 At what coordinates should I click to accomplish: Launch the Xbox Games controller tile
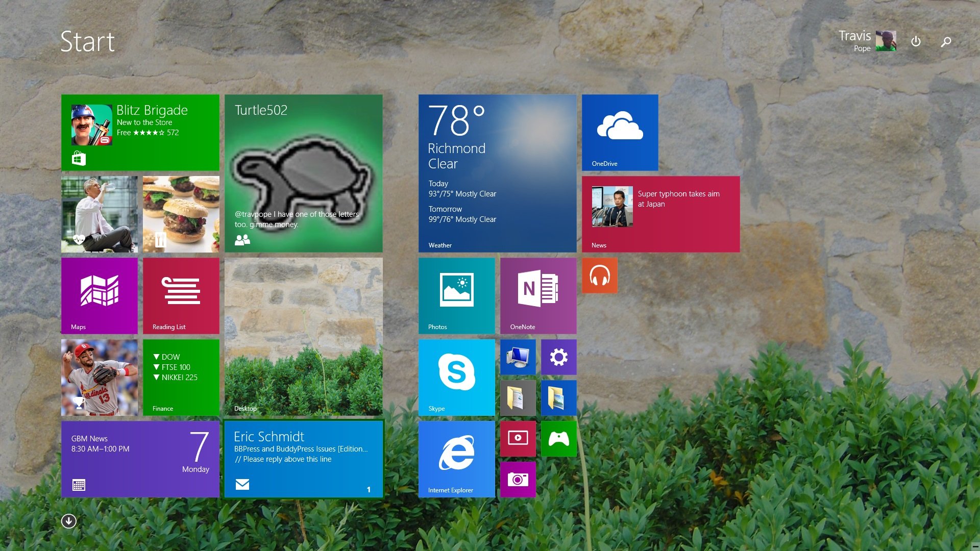(559, 439)
